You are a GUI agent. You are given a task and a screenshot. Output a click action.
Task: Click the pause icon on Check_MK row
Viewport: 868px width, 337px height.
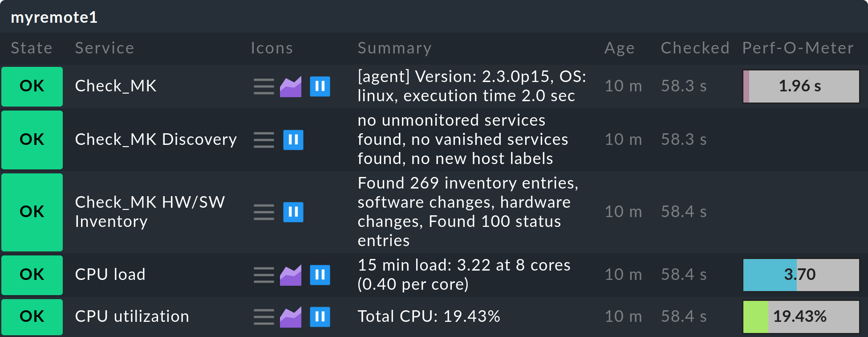[x=320, y=87]
